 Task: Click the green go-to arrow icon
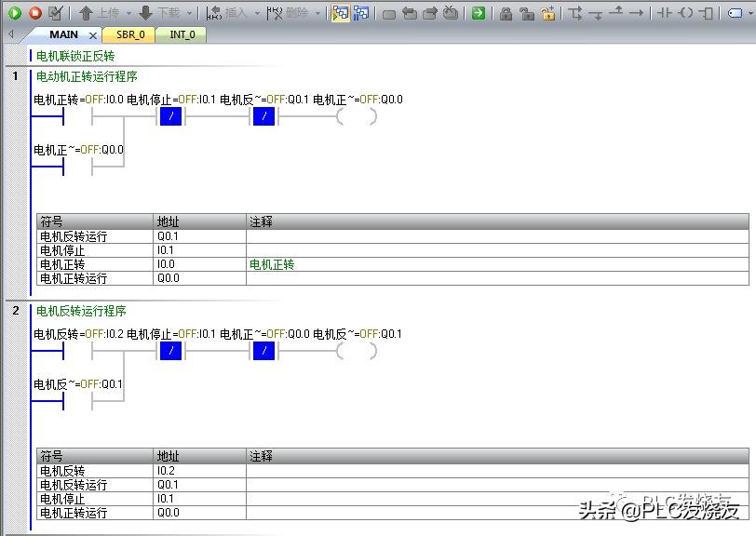pos(478,13)
